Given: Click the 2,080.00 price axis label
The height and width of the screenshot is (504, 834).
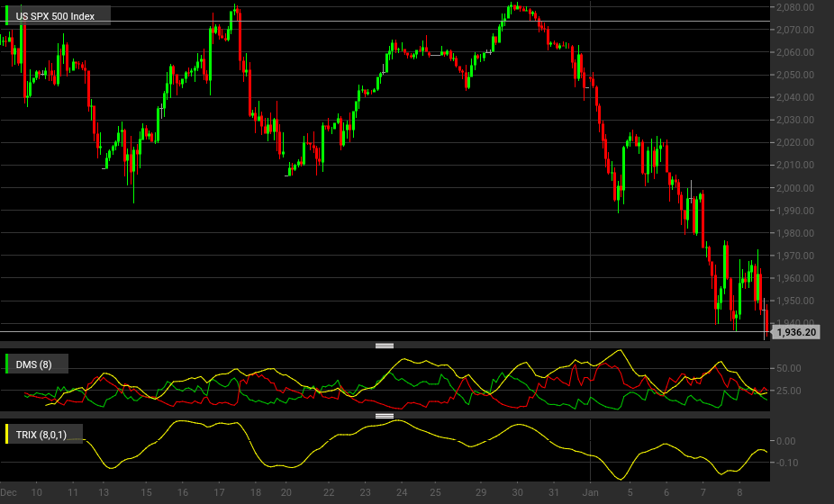Looking at the screenshot, I should click(x=795, y=7).
